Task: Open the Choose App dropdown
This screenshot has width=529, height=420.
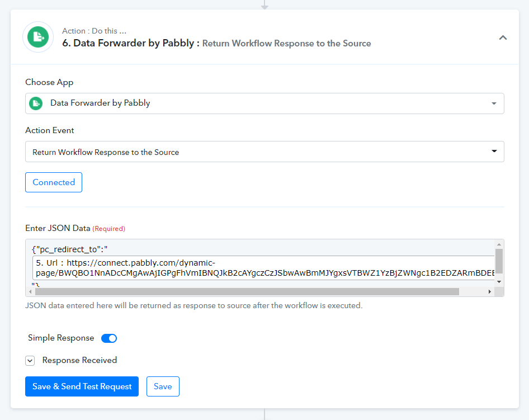Action: click(x=264, y=103)
